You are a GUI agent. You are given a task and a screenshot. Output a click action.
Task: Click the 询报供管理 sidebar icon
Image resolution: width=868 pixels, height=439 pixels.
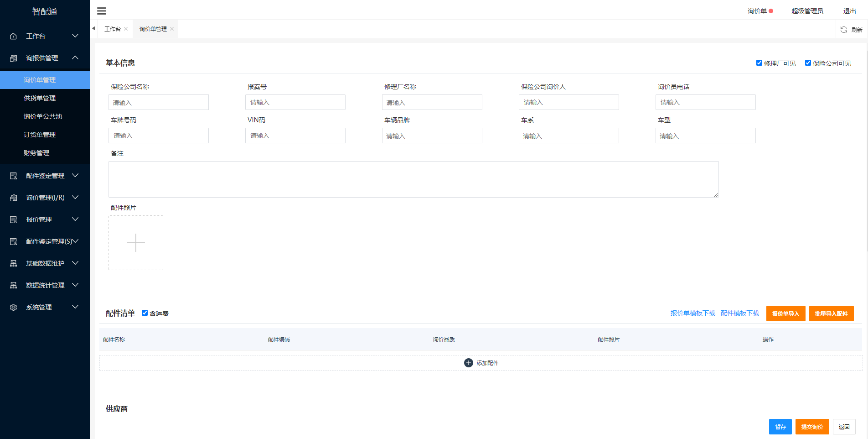point(13,58)
